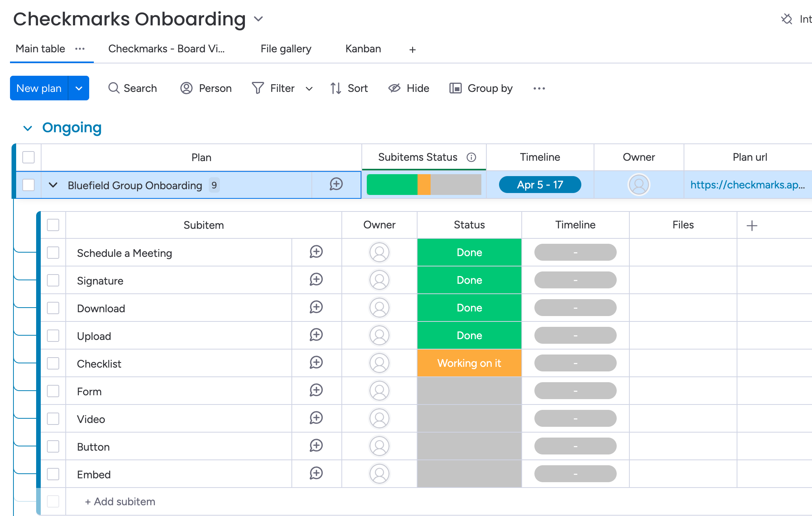Open Main table tab options ellipsis

(x=80, y=49)
